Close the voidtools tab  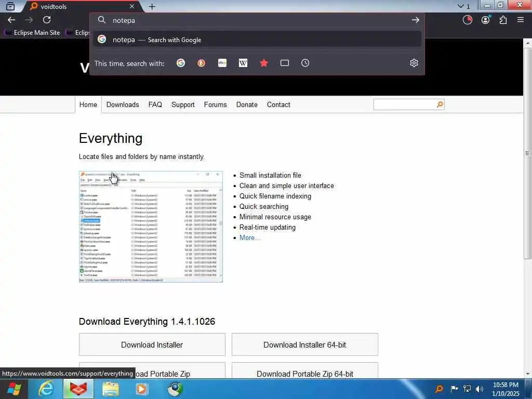point(132,6)
